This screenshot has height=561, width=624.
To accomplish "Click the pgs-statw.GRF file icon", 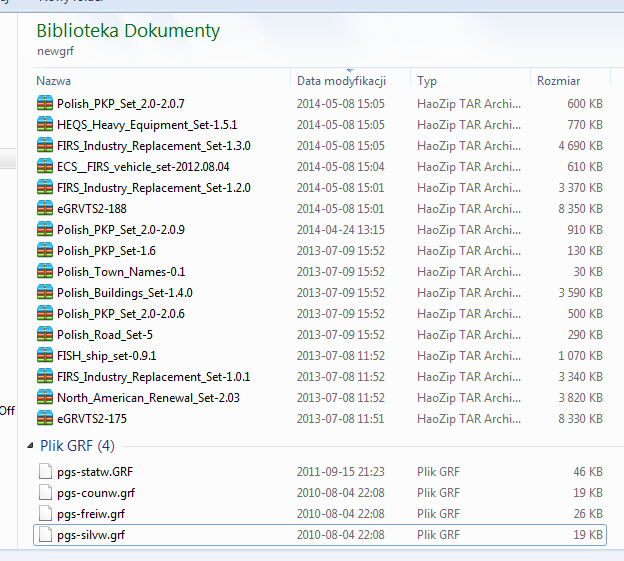I will pyautogui.click(x=44, y=471).
